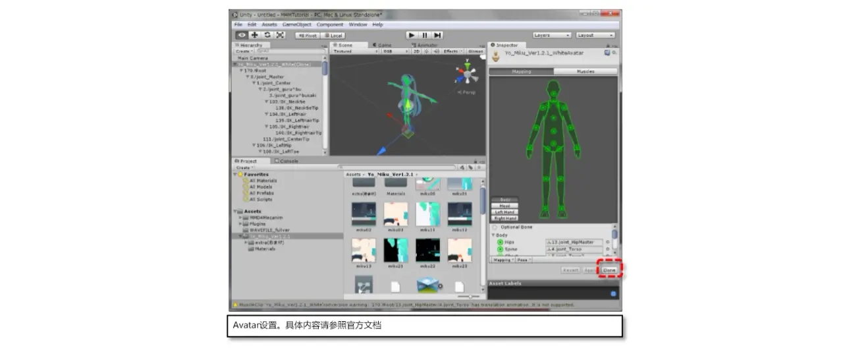
Task: Open the GameObject menu
Action: click(297, 24)
